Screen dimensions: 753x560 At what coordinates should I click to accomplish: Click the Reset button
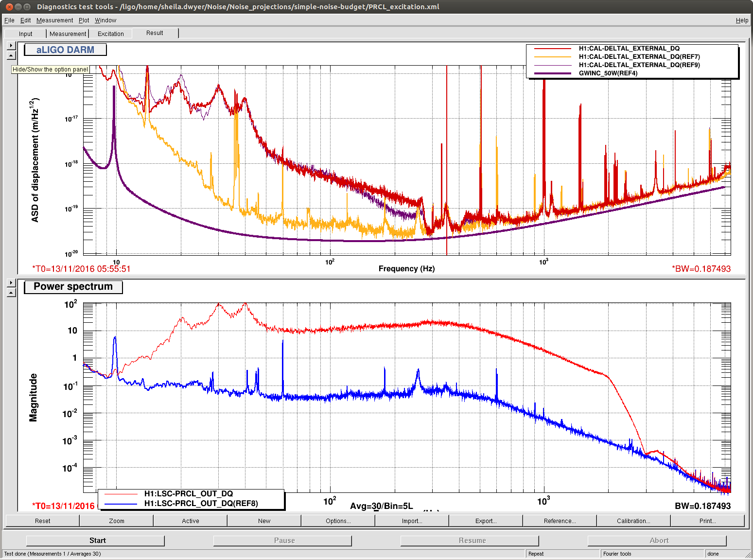tap(42, 521)
